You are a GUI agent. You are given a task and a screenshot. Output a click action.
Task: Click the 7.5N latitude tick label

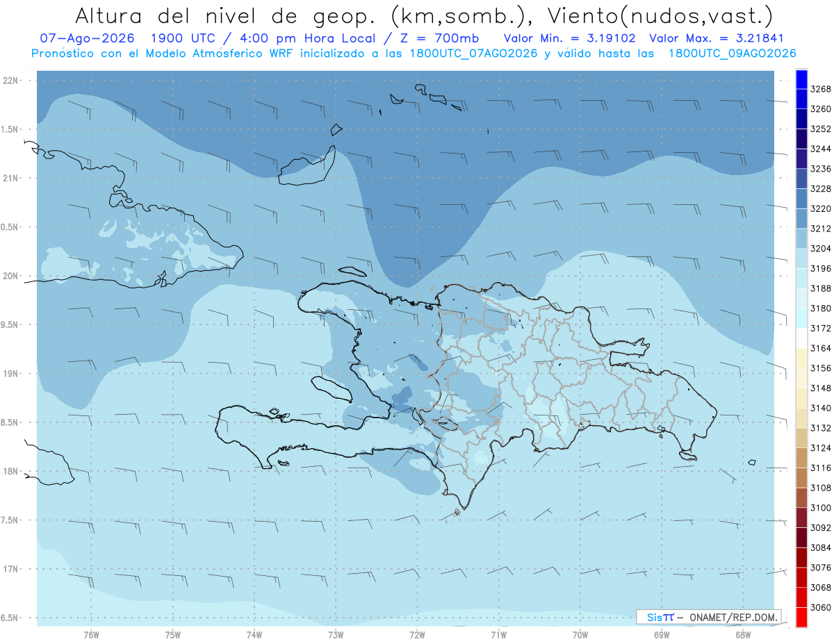(x=9, y=520)
